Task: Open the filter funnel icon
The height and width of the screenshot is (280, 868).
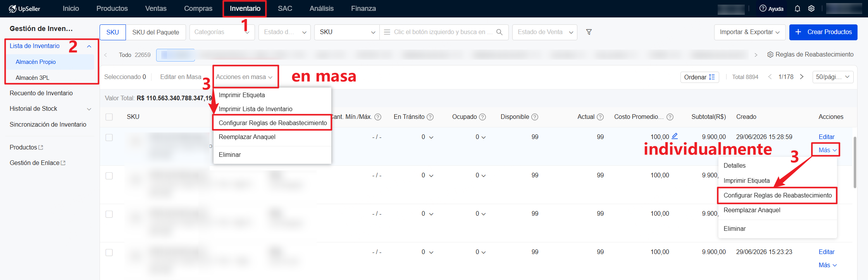Action: [x=589, y=32]
